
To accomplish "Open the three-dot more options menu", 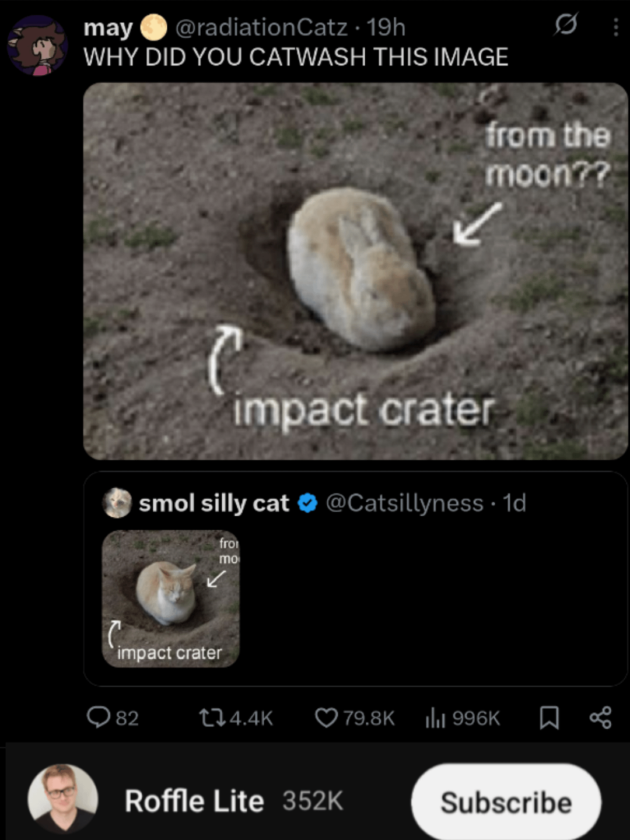I will (x=615, y=27).
